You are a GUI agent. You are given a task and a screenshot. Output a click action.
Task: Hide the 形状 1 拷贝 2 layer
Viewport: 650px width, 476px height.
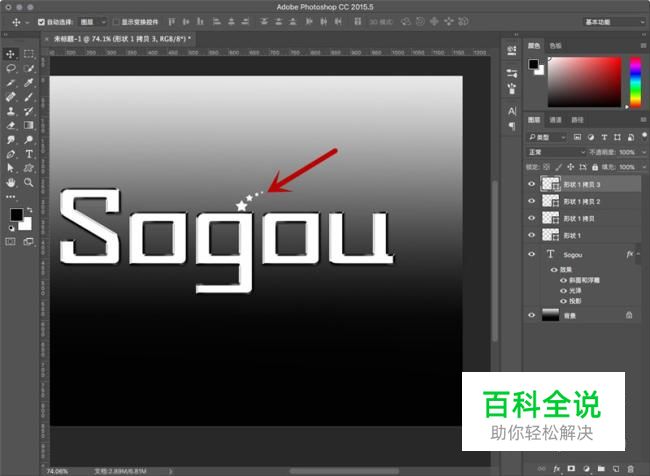[531, 201]
